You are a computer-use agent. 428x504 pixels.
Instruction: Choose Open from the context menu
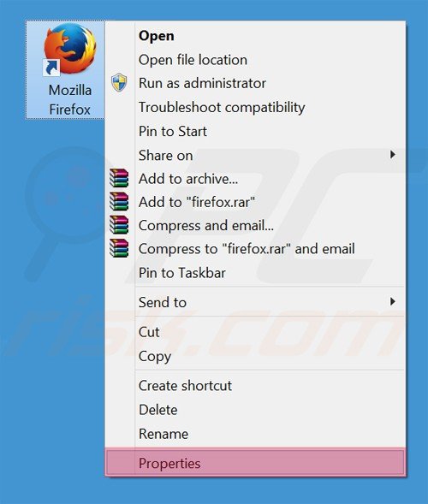[255, 36]
